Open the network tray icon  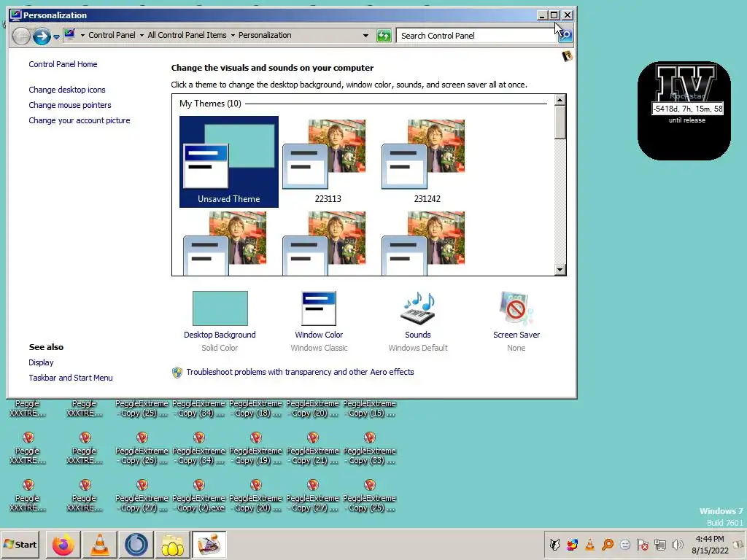pos(659,544)
